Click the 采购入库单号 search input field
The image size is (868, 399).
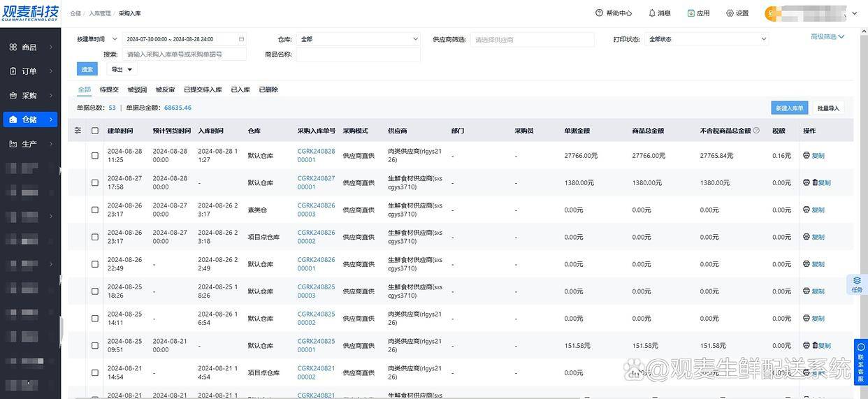[185, 55]
